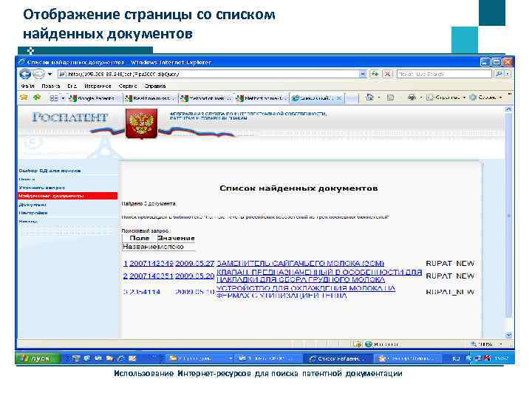Image resolution: width=532 pixels, height=399 pixels.
Task: Open the Избранное menu
Action: (x=98, y=86)
